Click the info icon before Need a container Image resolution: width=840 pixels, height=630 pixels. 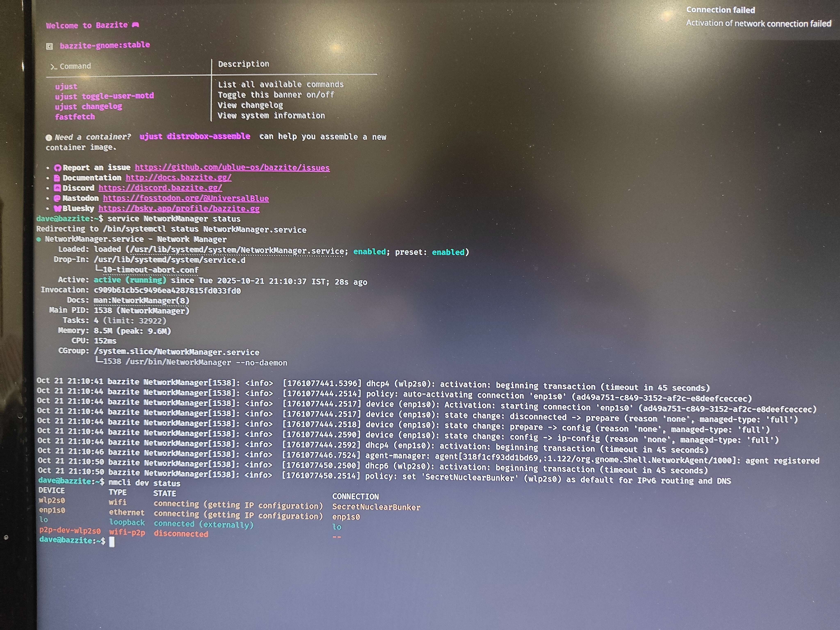click(x=49, y=137)
